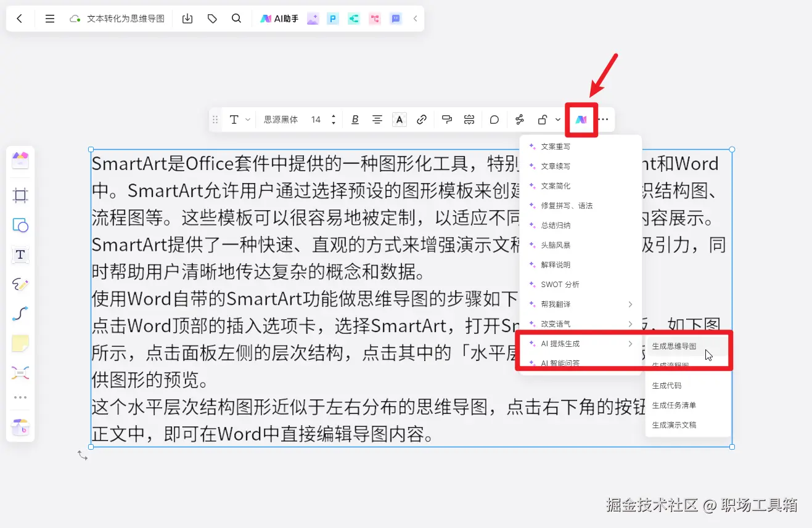
Task: Click the font size stepper arrows
Action: (x=334, y=120)
